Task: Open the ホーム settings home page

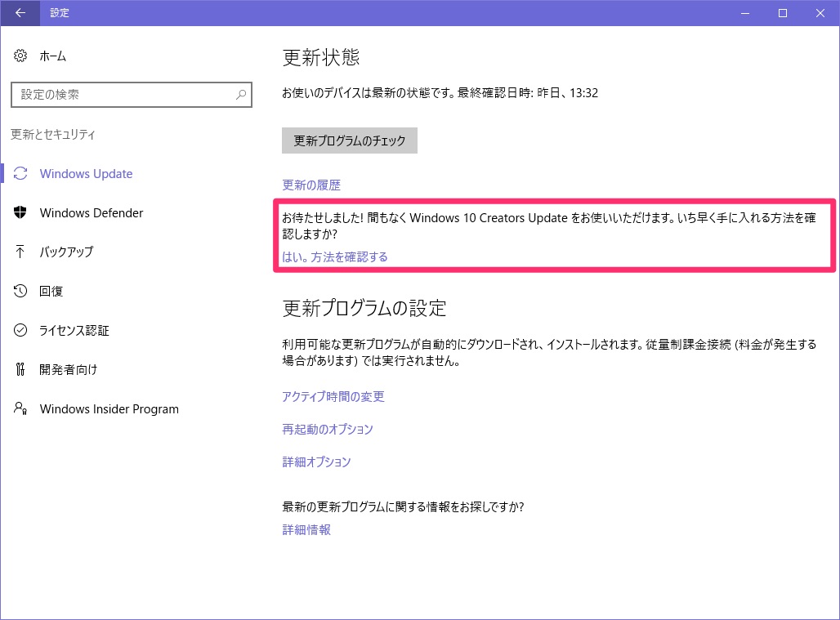Action: 52,56
